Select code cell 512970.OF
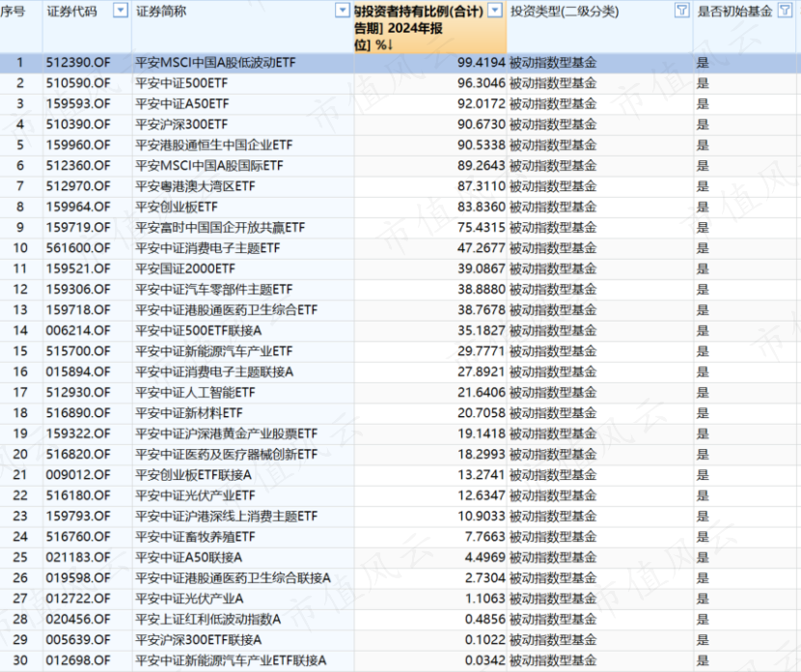The image size is (801, 672). 78,186
